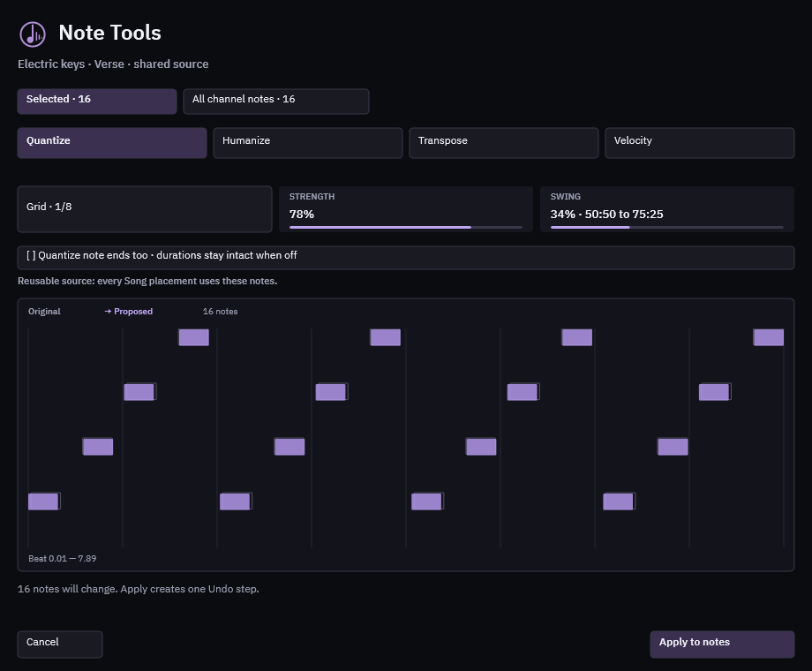
Task: Click '16 notes will change' status text
Action: click(x=139, y=589)
